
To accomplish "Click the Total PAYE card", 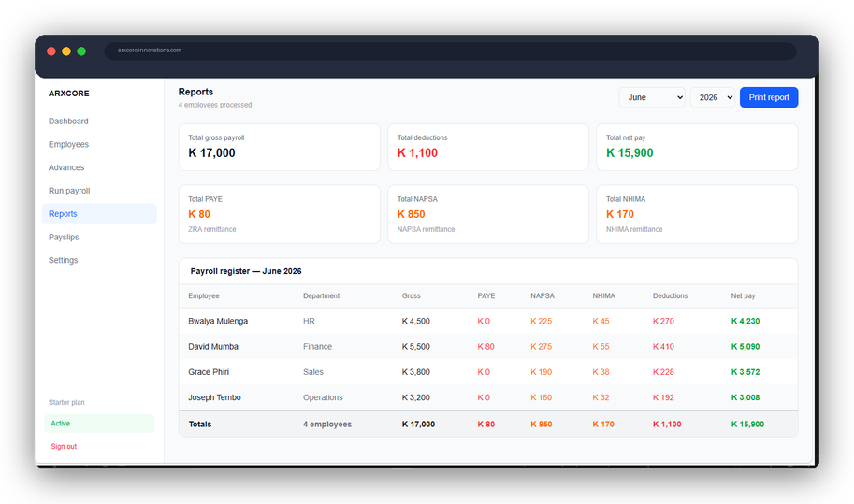I will click(x=280, y=214).
